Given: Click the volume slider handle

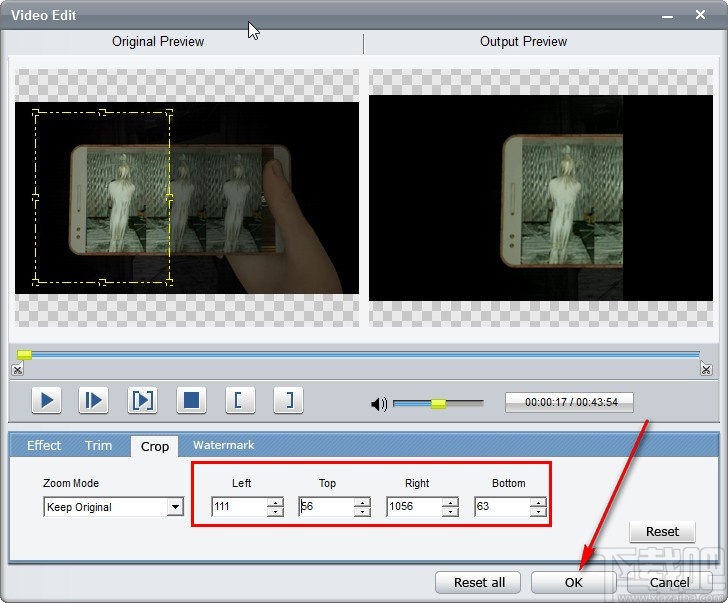Looking at the screenshot, I should 438,404.
